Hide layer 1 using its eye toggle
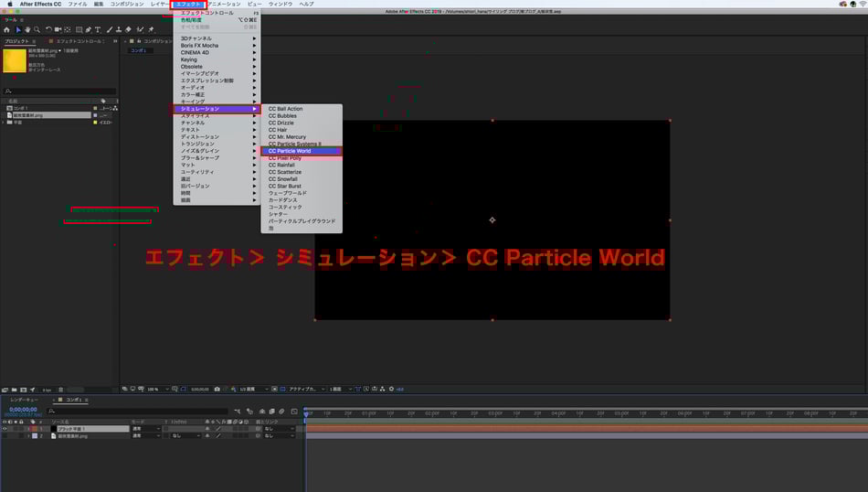Image resolution: width=868 pixels, height=492 pixels. point(4,428)
